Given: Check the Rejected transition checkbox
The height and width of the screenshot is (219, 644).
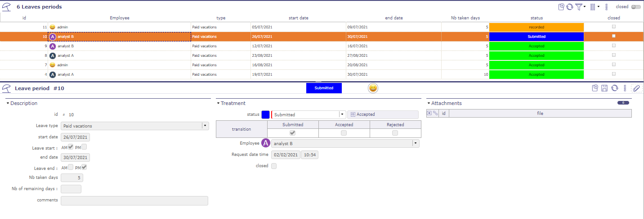Looking at the screenshot, I should coord(395,133).
